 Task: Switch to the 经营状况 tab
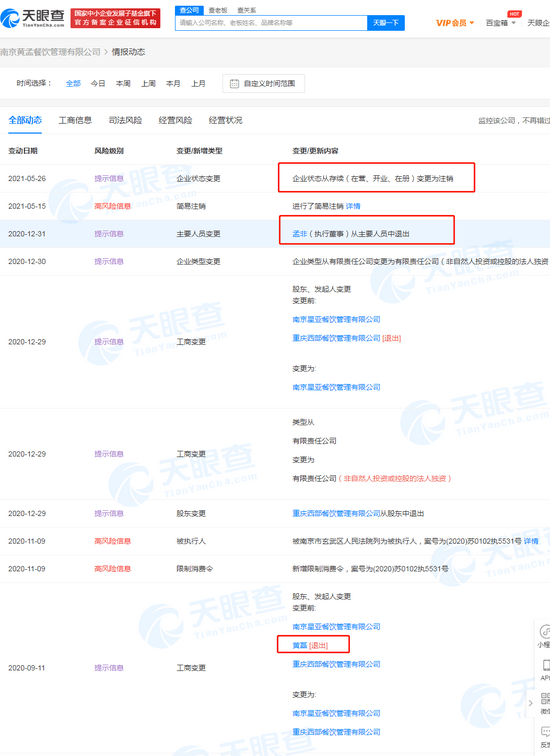226,120
